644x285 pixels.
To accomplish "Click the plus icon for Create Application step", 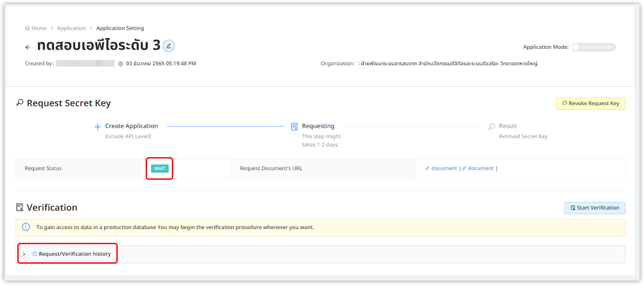I will tap(98, 127).
